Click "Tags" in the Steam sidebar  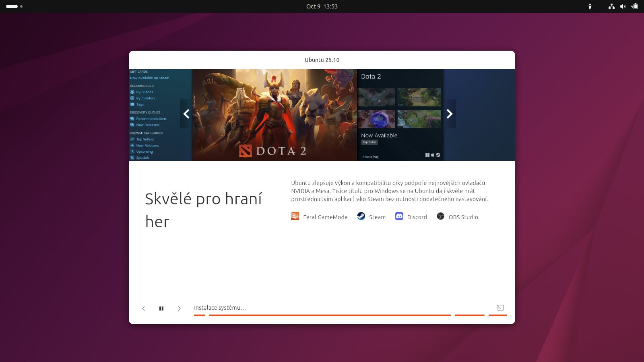140,105
